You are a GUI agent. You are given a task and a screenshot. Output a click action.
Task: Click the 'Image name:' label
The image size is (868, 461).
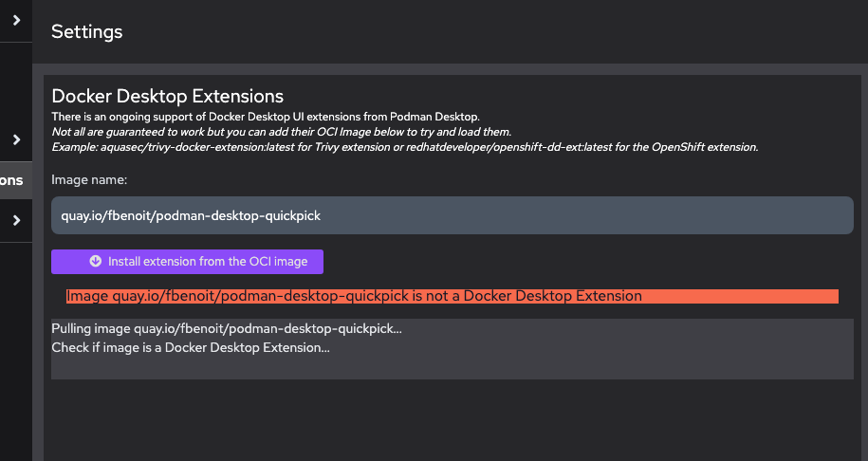[89, 180]
